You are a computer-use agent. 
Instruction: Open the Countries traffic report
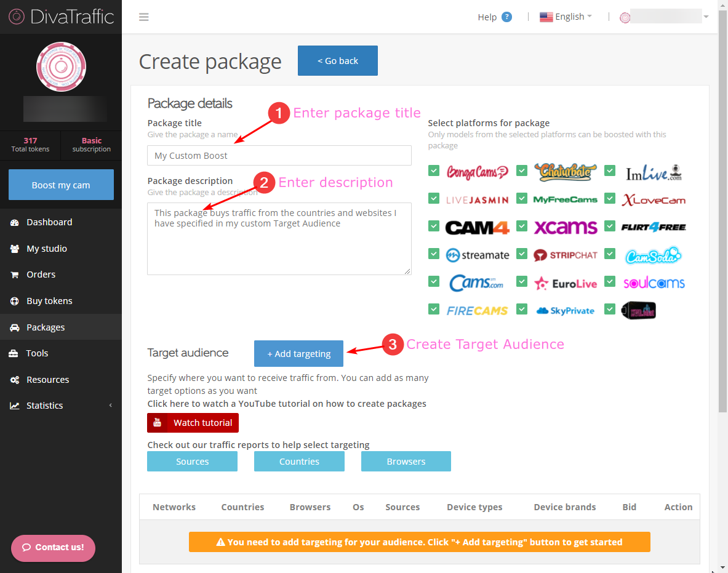(299, 462)
